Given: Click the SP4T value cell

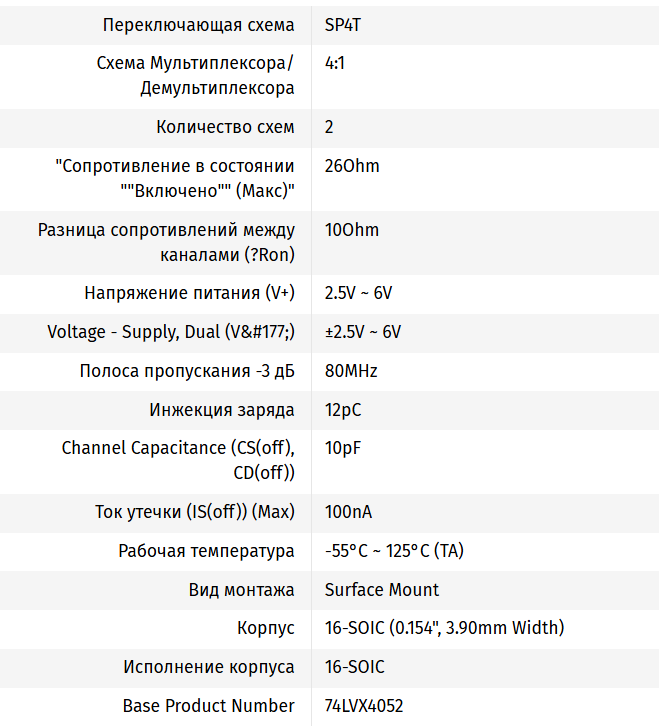Looking at the screenshot, I should point(345,25).
